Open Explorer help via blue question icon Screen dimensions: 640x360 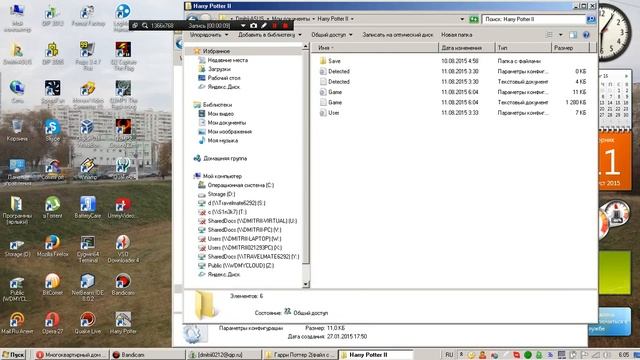tap(586, 35)
